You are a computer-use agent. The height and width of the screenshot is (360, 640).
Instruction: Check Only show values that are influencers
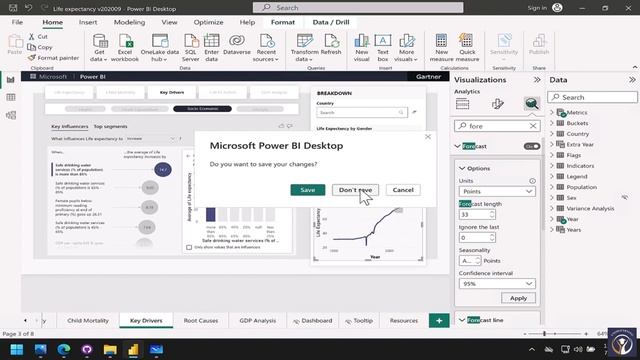[189, 247]
